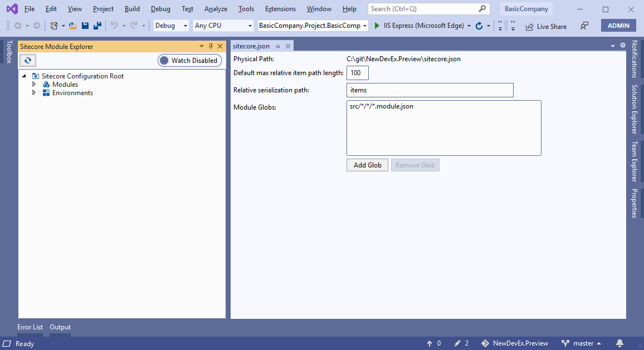Click the browser refresh icon in toolbar

pos(479,26)
